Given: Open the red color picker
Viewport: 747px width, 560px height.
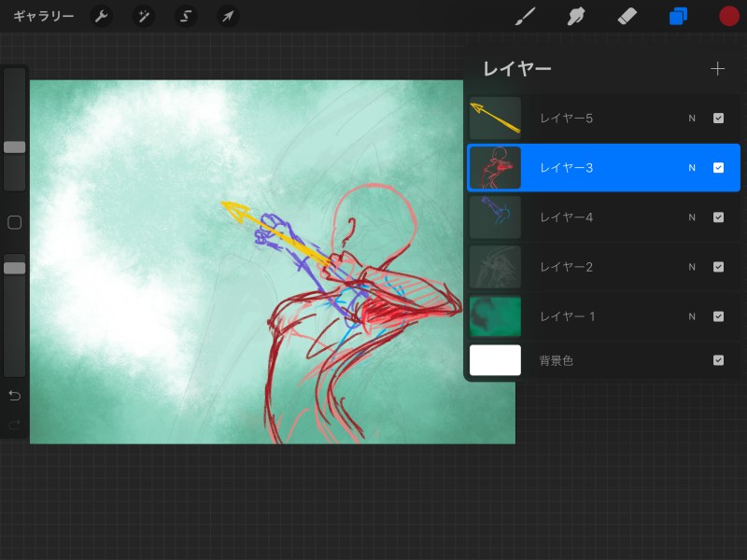Looking at the screenshot, I should click(x=729, y=17).
